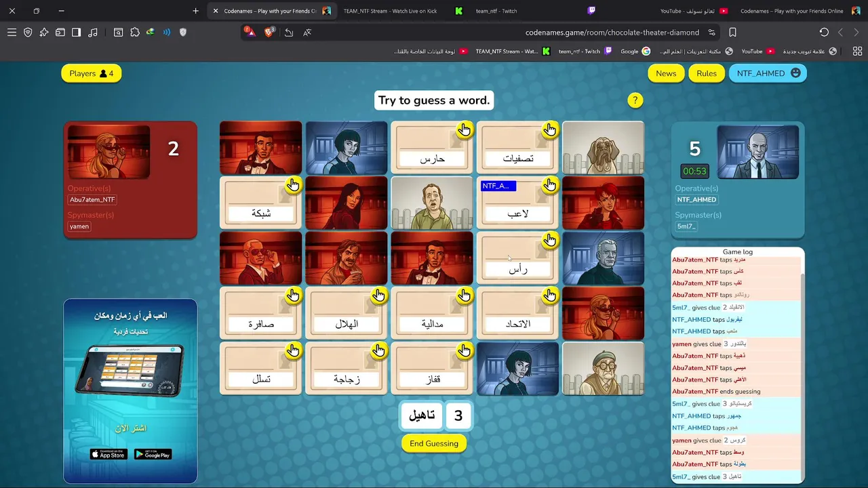Click the تاهيل clue word box

pos(422,415)
